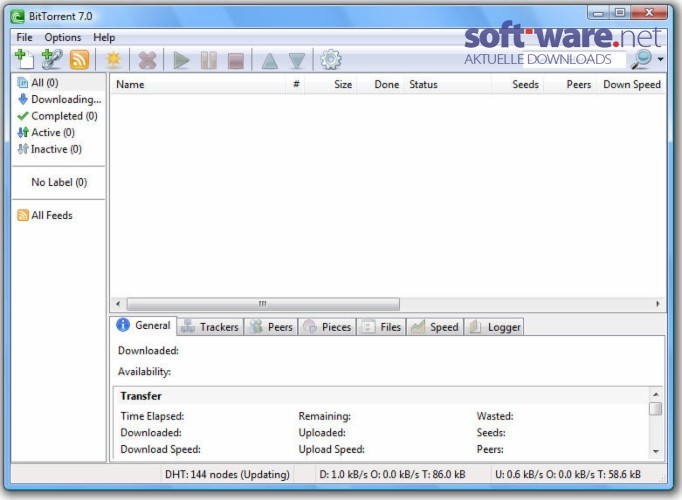Sort by the Size column header
Viewport: 682px width, 500px height.
331,84
